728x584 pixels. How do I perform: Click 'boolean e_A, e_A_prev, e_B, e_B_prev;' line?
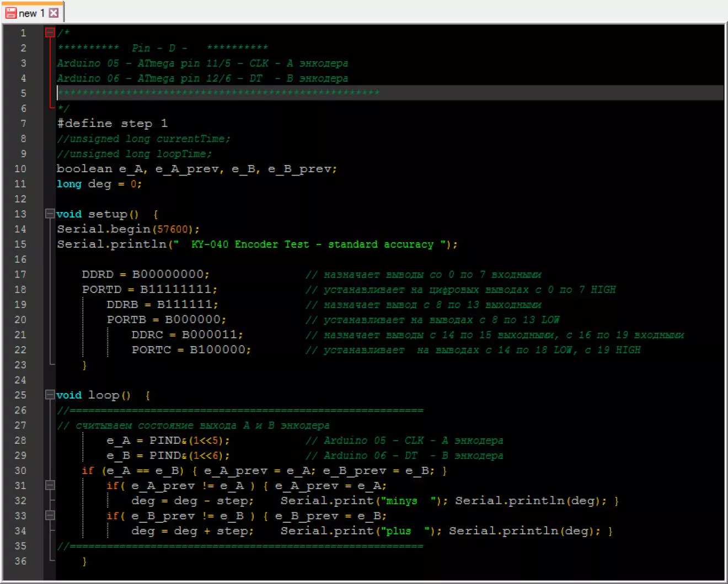[x=197, y=169]
